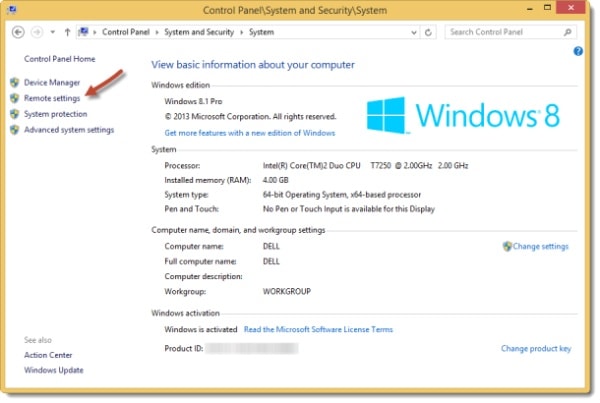Expand the chevron after Control Panel breadcrumb

pyautogui.click(x=157, y=33)
